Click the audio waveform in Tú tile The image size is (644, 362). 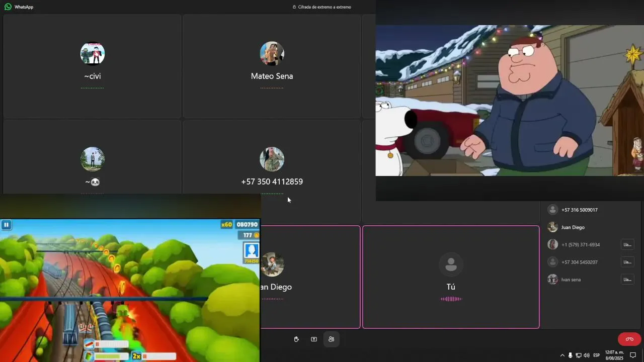[451, 299]
